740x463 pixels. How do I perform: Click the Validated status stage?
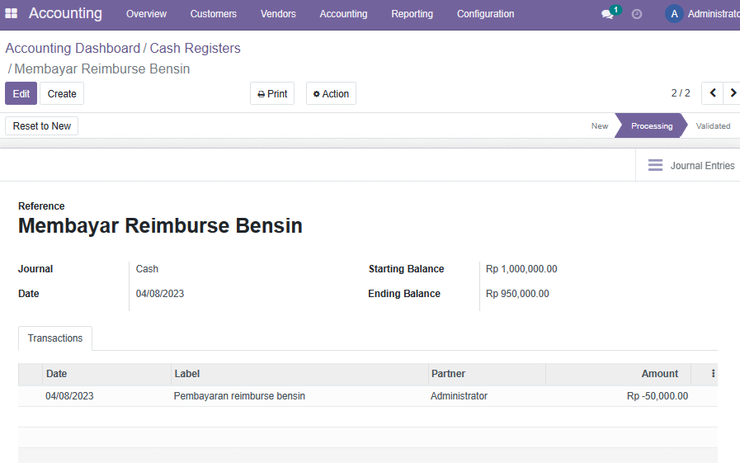click(713, 126)
